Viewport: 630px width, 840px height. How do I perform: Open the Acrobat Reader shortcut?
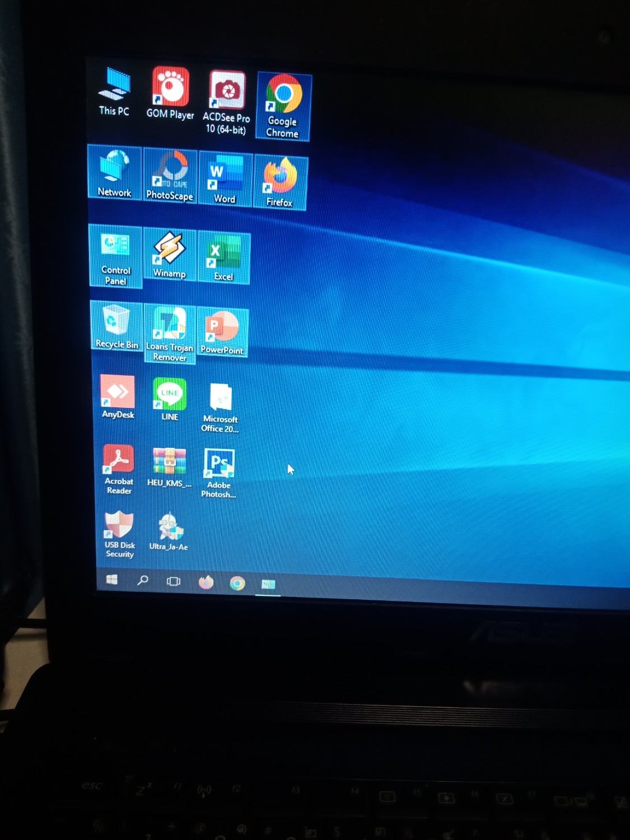[119, 470]
